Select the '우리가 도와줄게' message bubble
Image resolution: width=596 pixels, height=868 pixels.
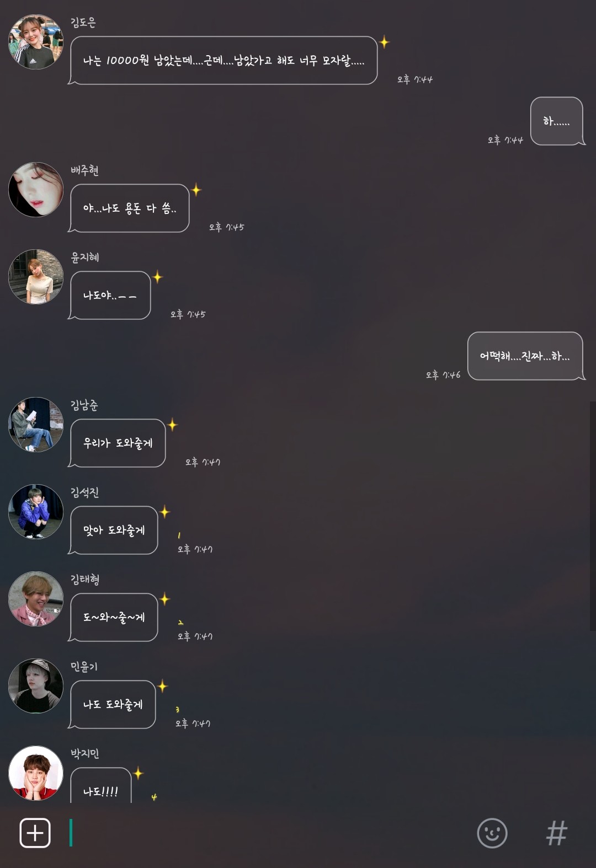pyautogui.click(x=117, y=443)
